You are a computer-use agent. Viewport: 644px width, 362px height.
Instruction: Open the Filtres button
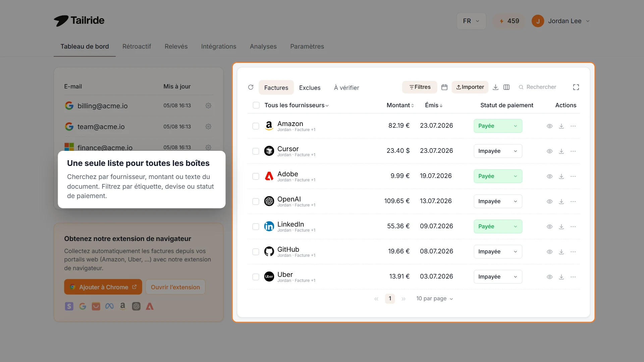pos(420,87)
